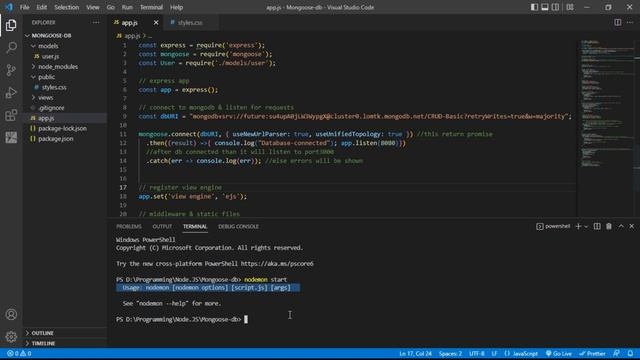Open styles.css in the explorer tree
The image size is (640, 360).
(65, 87)
